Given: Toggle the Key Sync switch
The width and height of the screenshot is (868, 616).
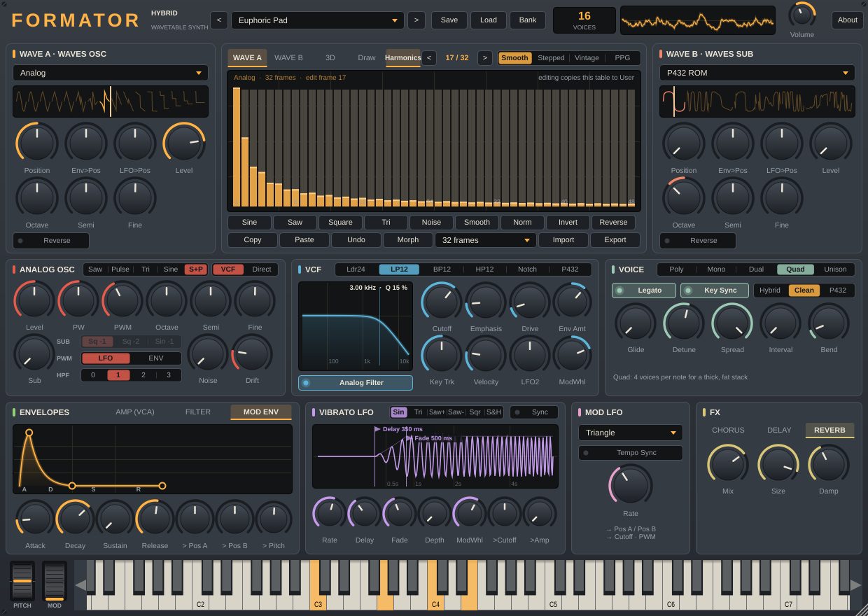Looking at the screenshot, I should [715, 290].
